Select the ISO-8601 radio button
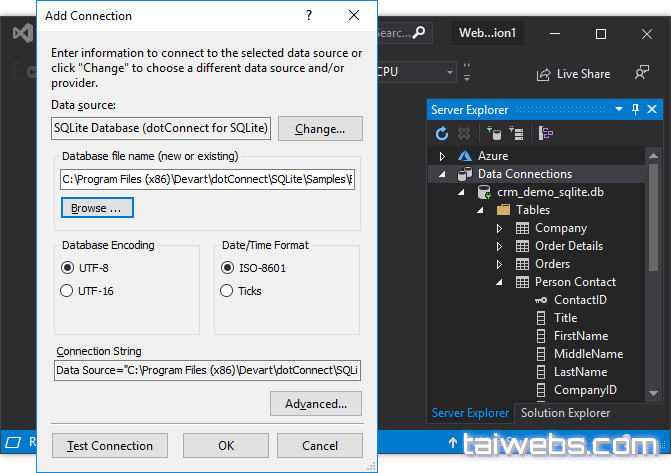Image resolution: width=671 pixels, height=473 pixels. [227, 267]
